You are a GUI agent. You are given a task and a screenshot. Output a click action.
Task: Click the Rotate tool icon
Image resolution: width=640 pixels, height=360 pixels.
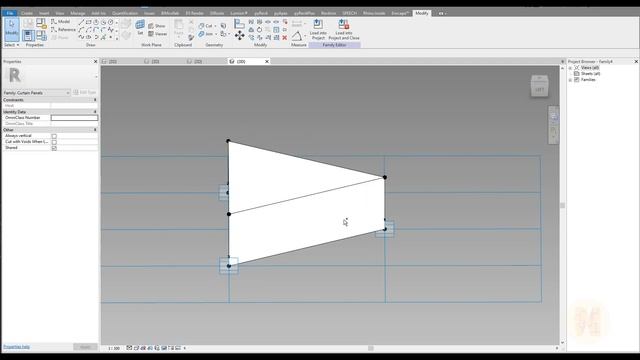click(259, 30)
